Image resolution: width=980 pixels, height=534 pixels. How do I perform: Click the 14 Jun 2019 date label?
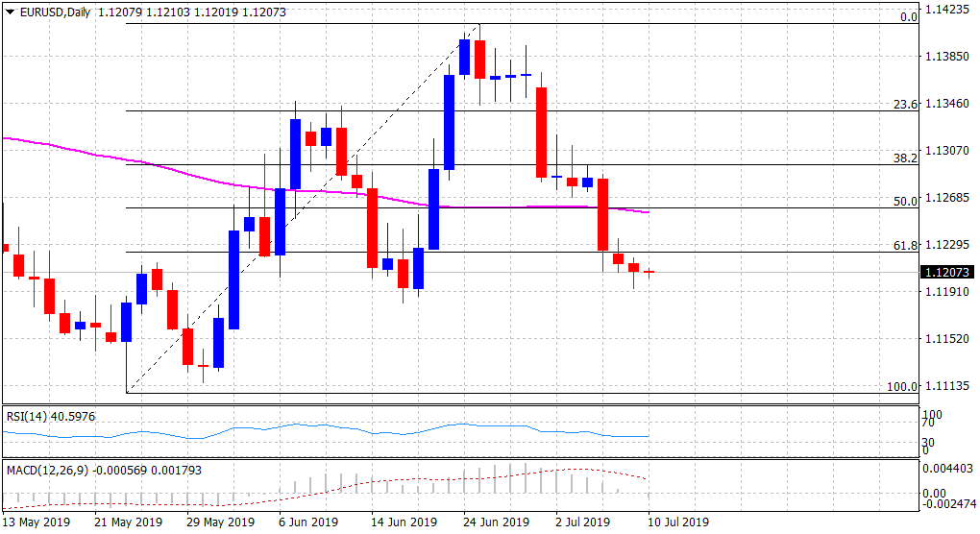(x=404, y=522)
